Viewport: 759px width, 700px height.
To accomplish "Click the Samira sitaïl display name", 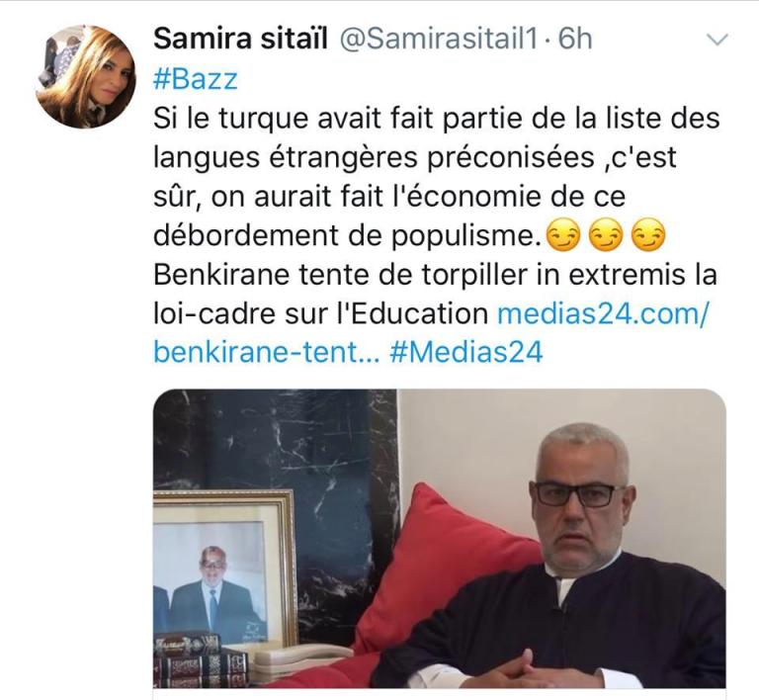I will point(240,39).
